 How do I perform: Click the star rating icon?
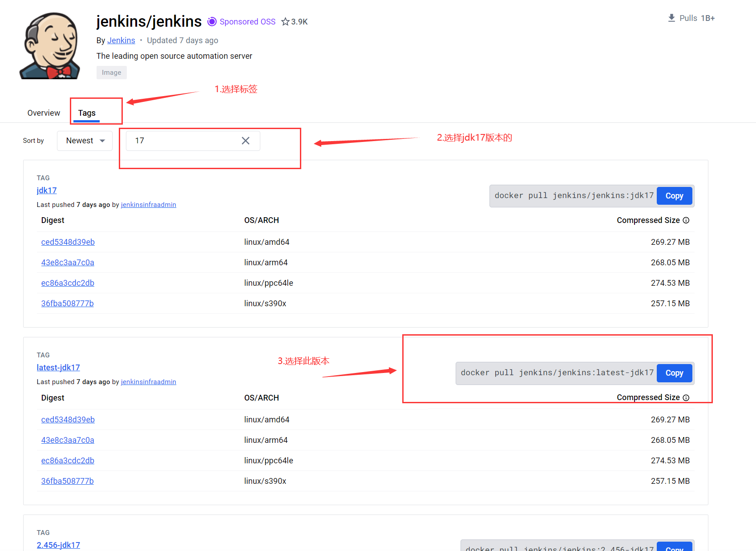coord(285,22)
